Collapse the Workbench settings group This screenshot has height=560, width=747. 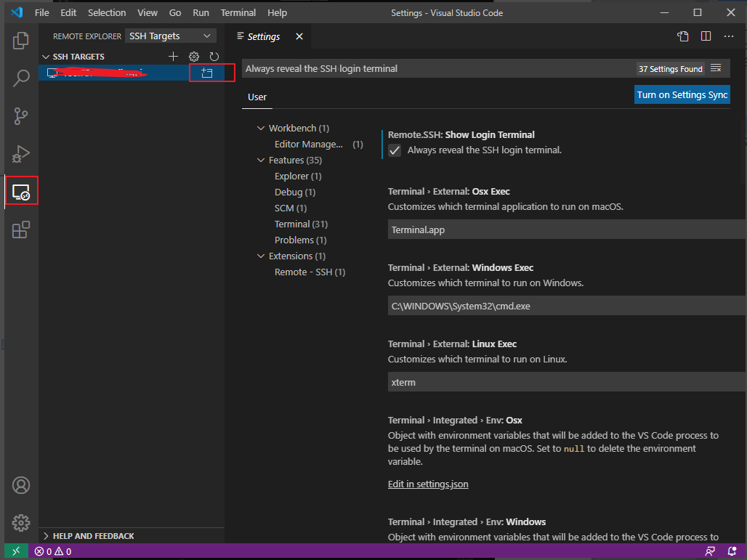261,128
